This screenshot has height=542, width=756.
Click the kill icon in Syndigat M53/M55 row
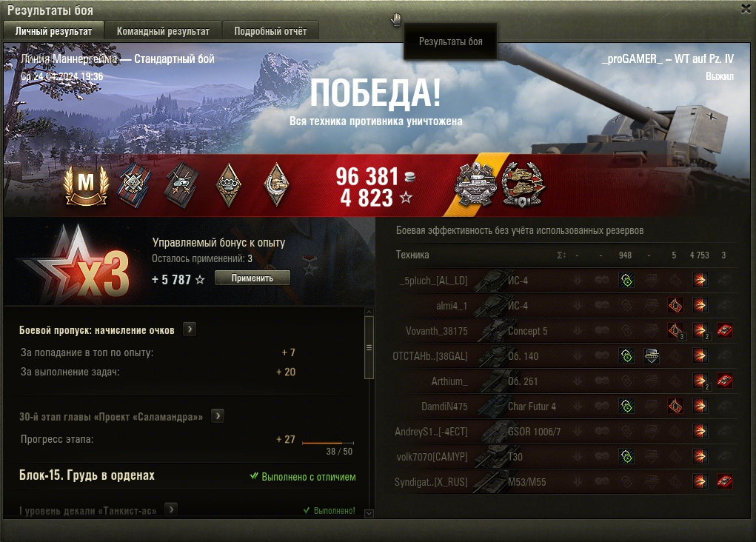724,481
